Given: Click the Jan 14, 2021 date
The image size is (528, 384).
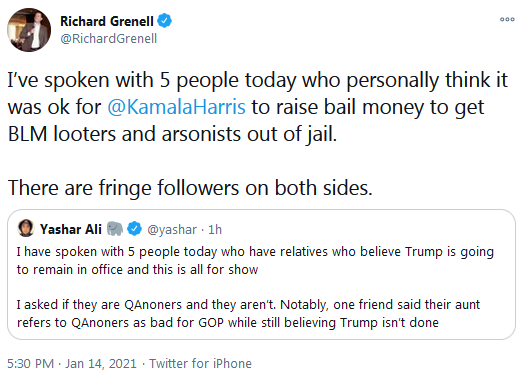Looking at the screenshot, I should click(101, 364).
